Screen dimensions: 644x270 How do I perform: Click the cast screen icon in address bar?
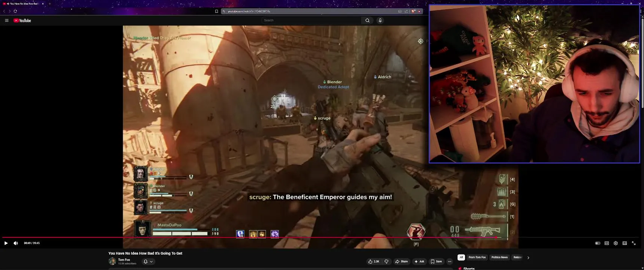click(400, 11)
